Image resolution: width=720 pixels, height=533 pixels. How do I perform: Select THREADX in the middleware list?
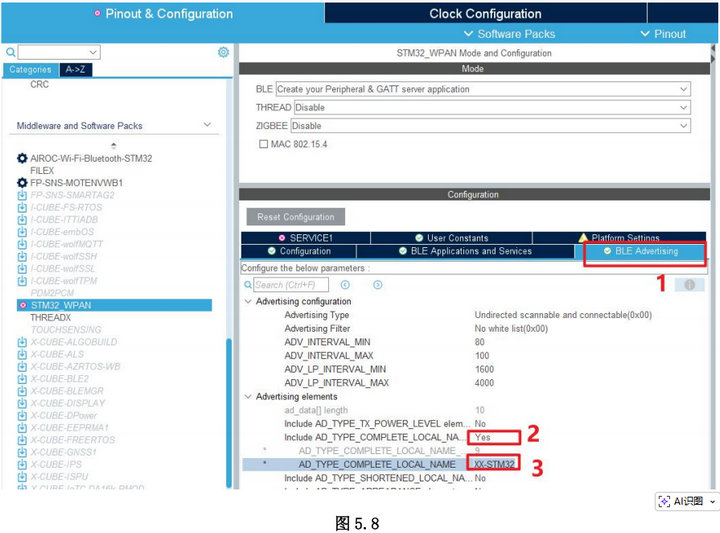pyautogui.click(x=50, y=317)
